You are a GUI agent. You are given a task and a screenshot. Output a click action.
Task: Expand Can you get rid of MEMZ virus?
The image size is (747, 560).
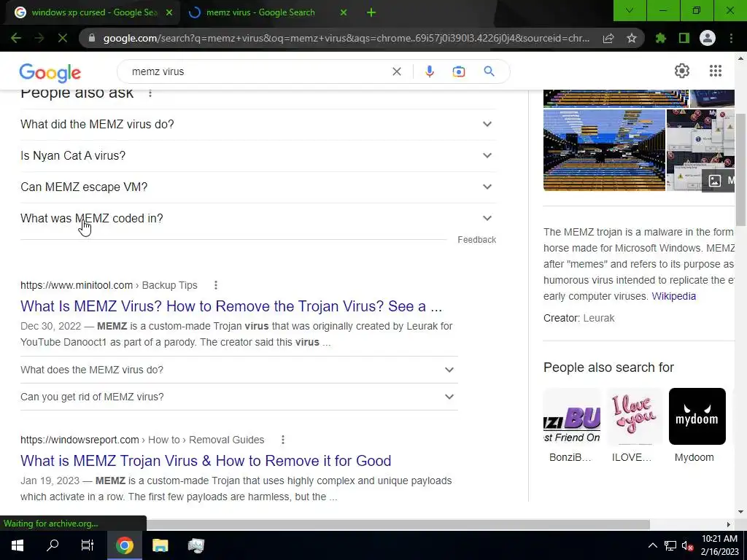[239, 397]
